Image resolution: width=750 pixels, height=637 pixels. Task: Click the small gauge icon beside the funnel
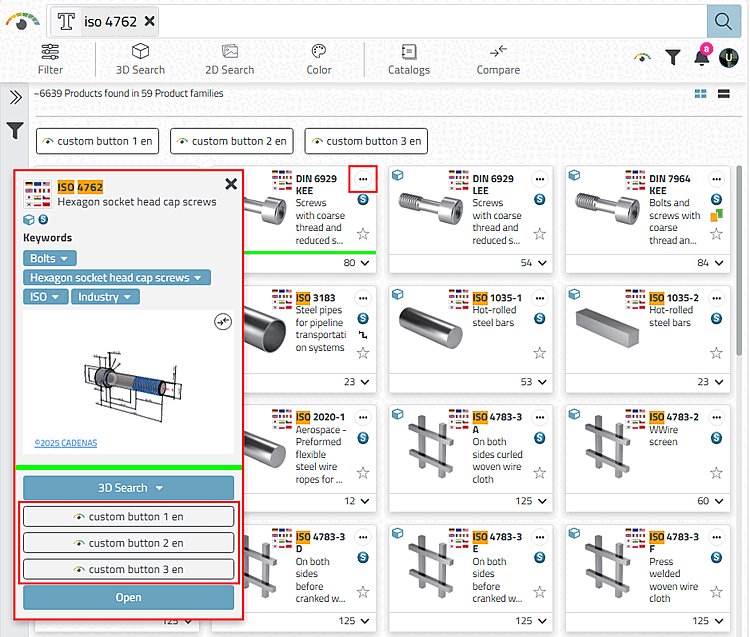[x=642, y=57]
